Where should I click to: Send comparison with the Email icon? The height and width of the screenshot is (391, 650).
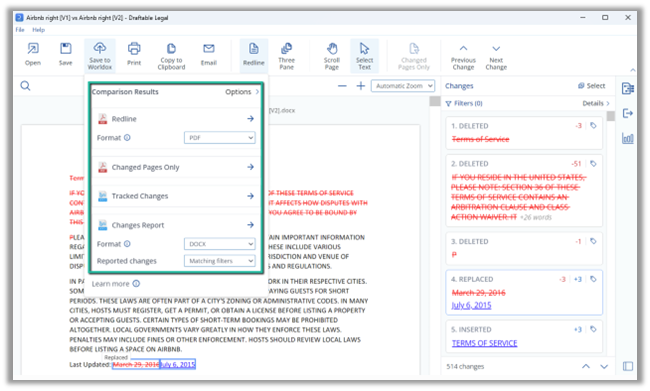coord(209,54)
